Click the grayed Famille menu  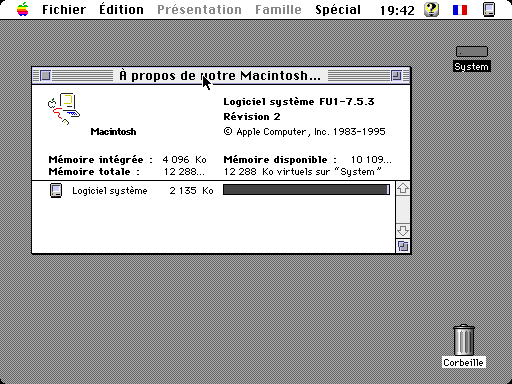pos(278,9)
